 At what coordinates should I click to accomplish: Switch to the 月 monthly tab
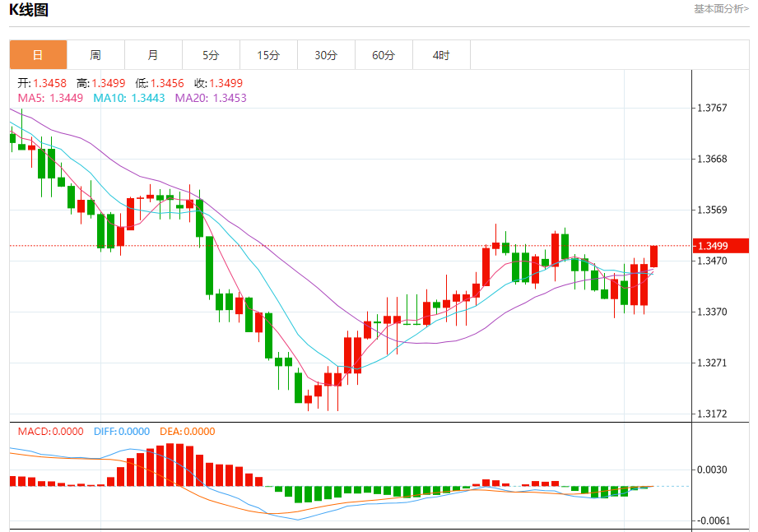click(x=153, y=55)
